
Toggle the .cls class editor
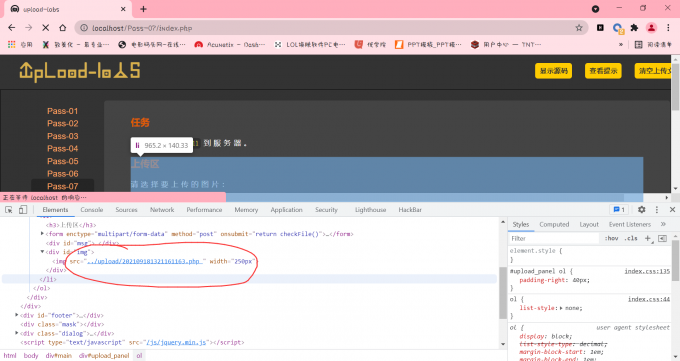(631, 238)
